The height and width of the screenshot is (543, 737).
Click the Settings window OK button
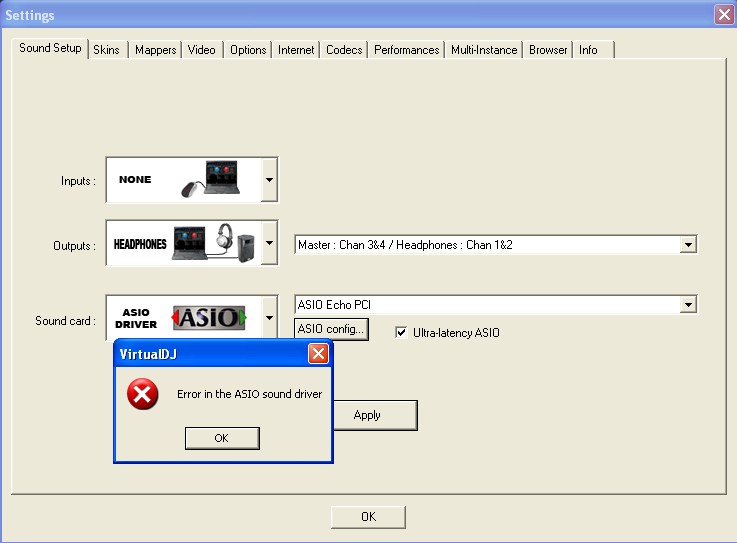pos(368,517)
